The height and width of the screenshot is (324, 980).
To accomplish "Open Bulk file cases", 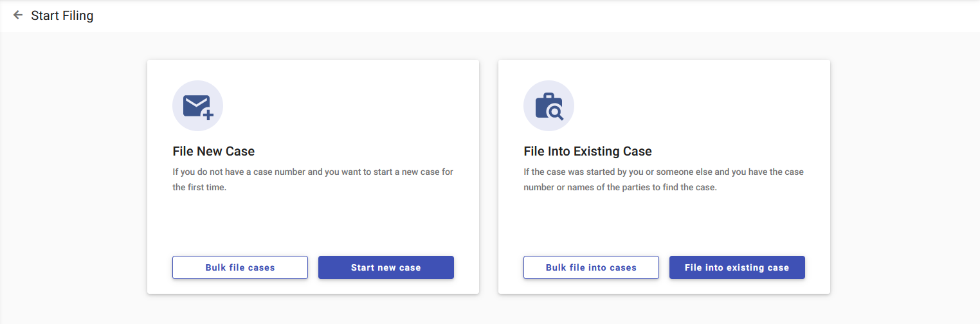I will click(240, 267).
